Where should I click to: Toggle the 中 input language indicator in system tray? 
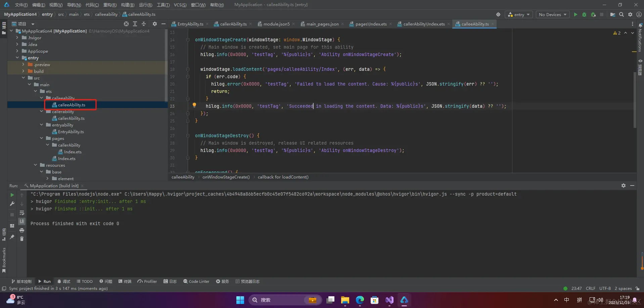point(567,300)
